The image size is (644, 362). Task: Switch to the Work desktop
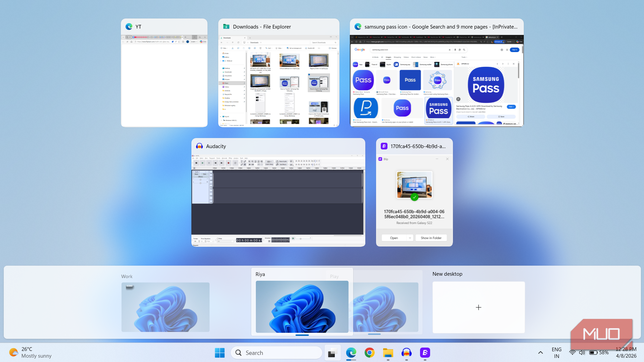[165, 307]
